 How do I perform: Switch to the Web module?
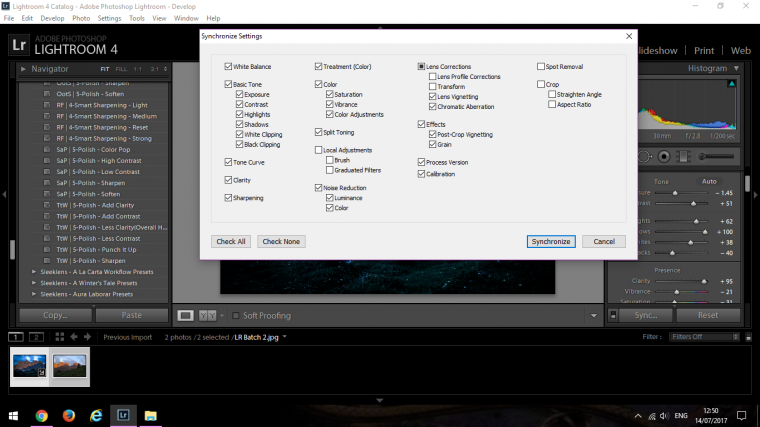point(741,50)
